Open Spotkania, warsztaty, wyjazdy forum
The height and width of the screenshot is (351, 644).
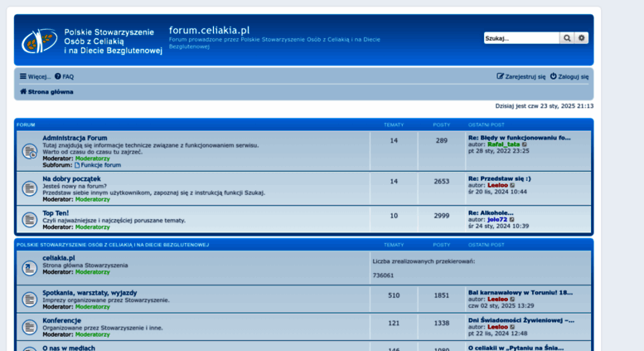[90, 293]
